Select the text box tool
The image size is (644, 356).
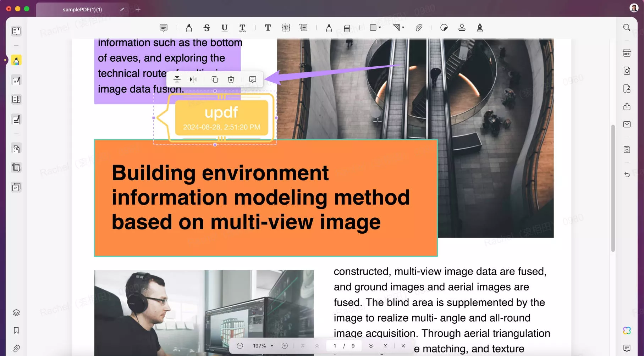(x=286, y=28)
